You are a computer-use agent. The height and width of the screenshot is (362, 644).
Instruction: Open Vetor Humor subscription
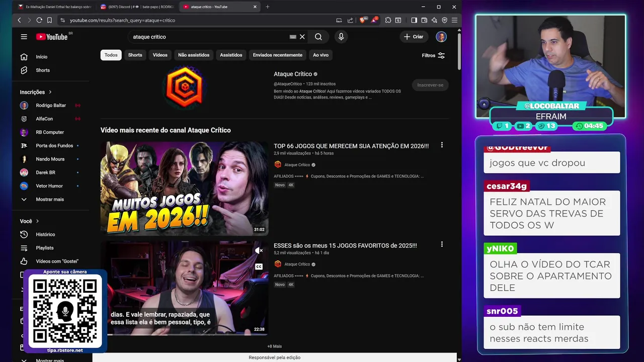50,186
